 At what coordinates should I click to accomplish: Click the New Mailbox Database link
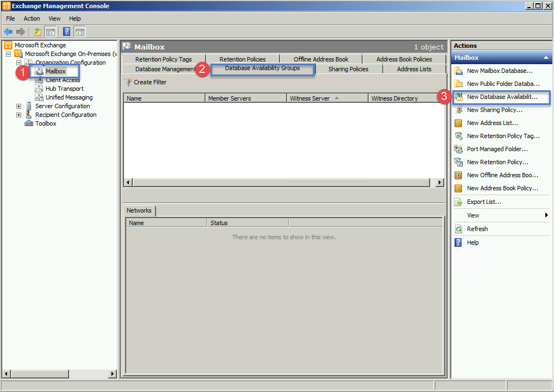[500, 71]
